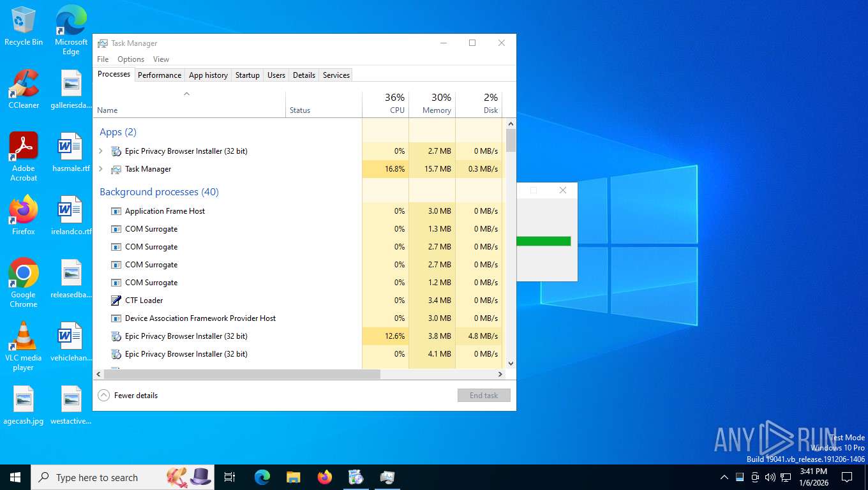Select the westactive image file icon
The height and width of the screenshot is (490, 868).
[71, 405]
